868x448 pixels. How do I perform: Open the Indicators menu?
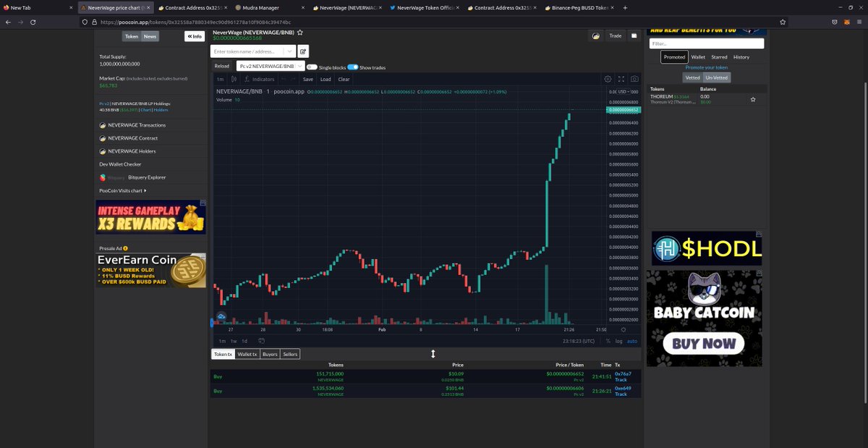pos(260,79)
